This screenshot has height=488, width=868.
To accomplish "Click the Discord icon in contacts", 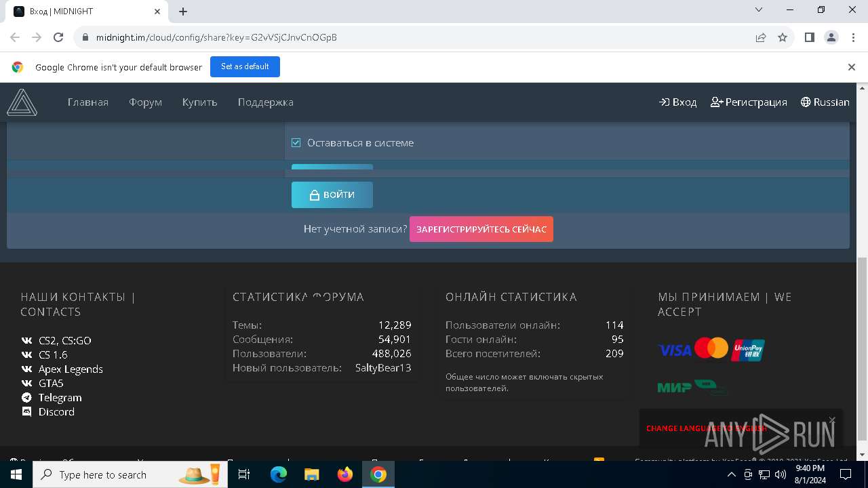I will click(x=26, y=412).
